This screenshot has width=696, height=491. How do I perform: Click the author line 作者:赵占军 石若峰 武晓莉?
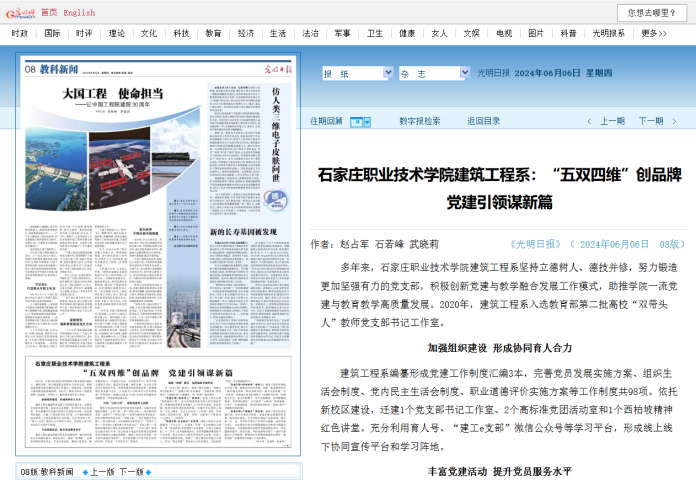[x=374, y=244]
